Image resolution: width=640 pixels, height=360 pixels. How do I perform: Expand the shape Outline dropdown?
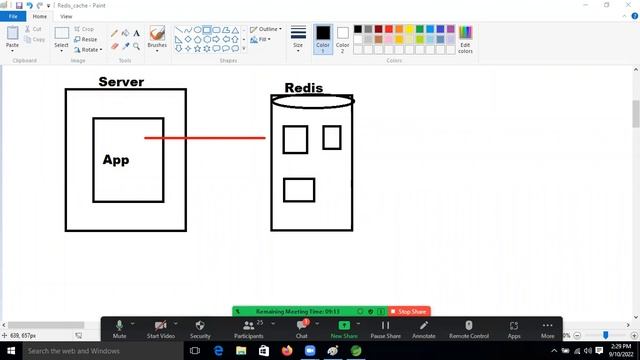(x=280, y=29)
